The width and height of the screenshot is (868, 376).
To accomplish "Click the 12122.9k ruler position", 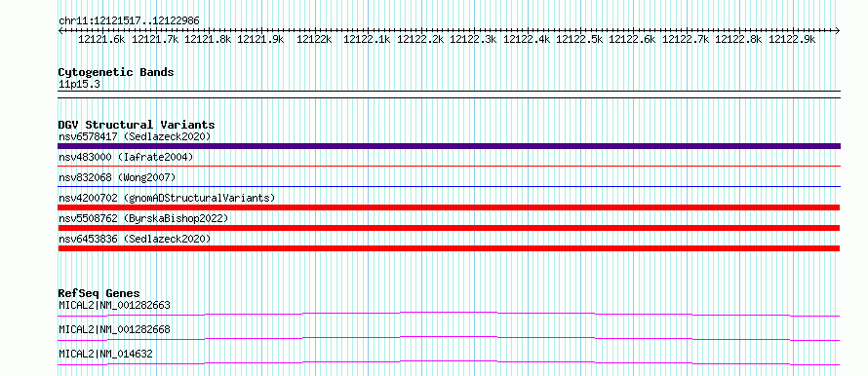I will (x=792, y=39).
